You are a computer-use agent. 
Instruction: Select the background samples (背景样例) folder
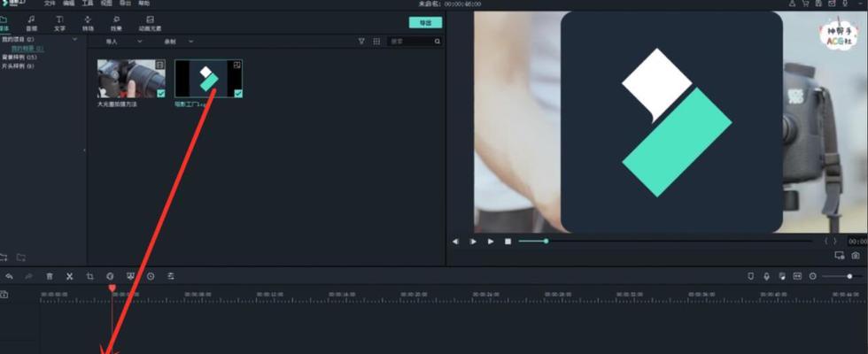click(19, 57)
